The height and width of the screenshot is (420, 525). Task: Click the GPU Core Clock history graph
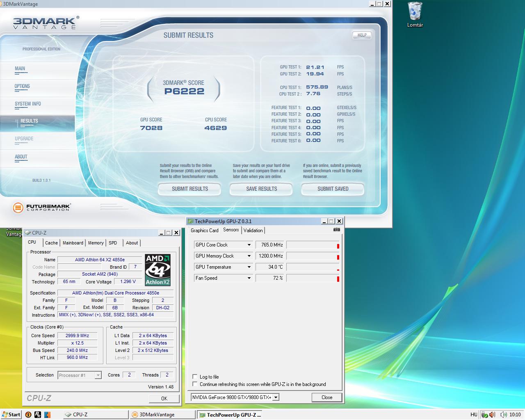coord(313,245)
